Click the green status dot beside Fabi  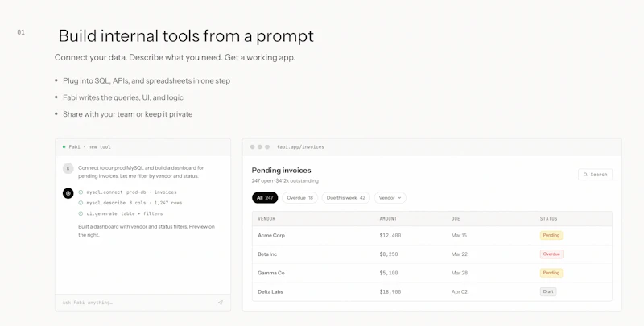[64, 146]
